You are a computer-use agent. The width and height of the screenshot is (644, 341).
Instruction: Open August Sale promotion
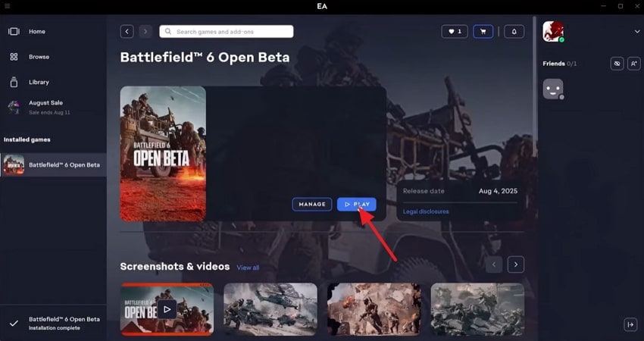click(53, 108)
